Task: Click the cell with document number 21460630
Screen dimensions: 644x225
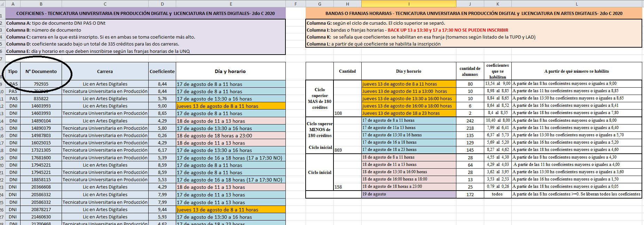Action: [x=41, y=217]
